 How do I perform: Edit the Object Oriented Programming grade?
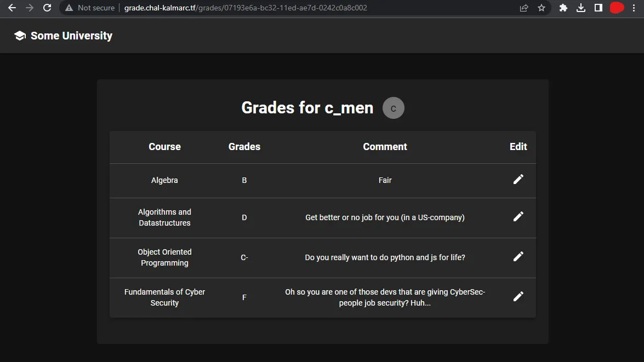coord(518,256)
